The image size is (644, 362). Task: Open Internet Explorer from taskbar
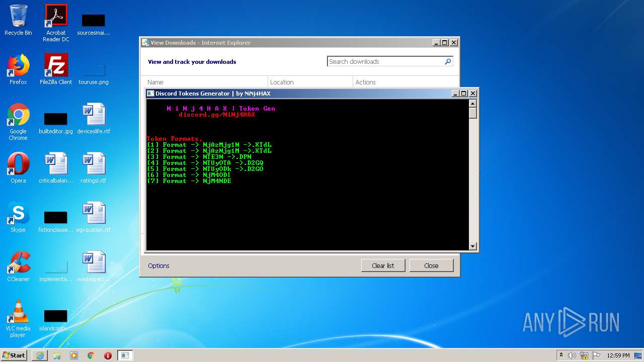click(x=40, y=355)
